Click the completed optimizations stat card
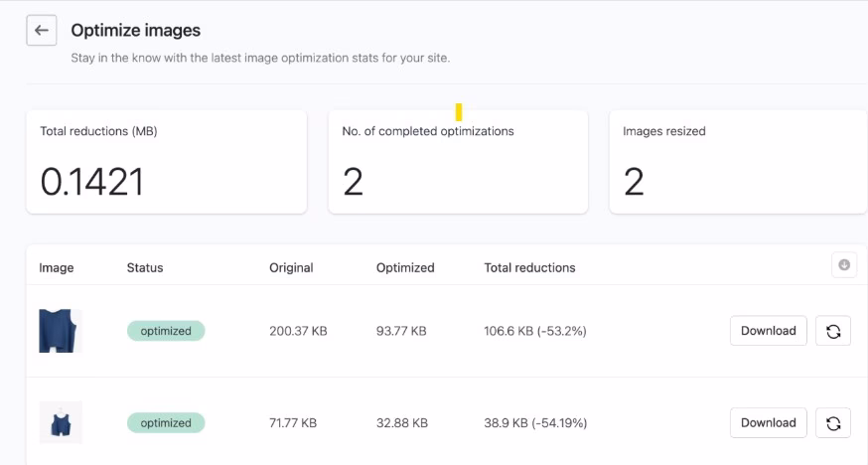868x465 pixels. [x=458, y=161]
